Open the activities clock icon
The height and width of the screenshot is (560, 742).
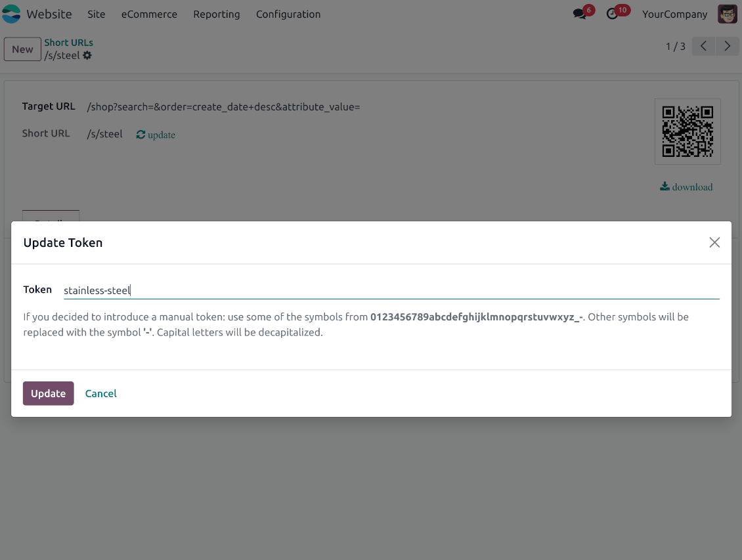[x=613, y=14]
